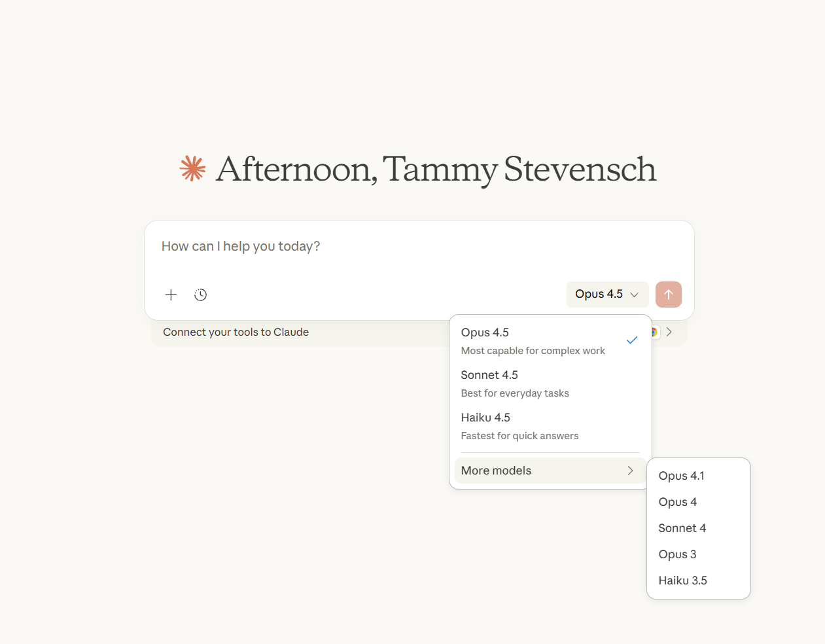
Task: Choose Sonnet 4.5 for everyday tasks
Action: pos(515,384)
